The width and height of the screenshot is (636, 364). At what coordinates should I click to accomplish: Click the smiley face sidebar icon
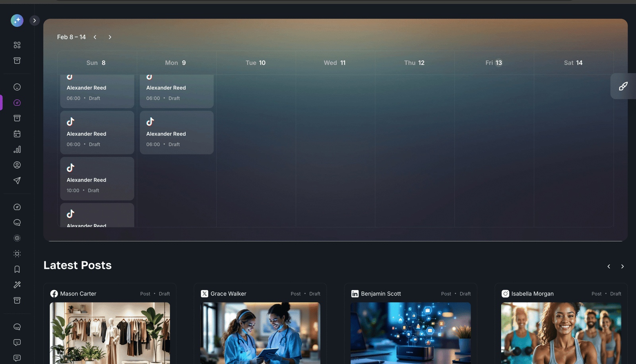(17, 87)
